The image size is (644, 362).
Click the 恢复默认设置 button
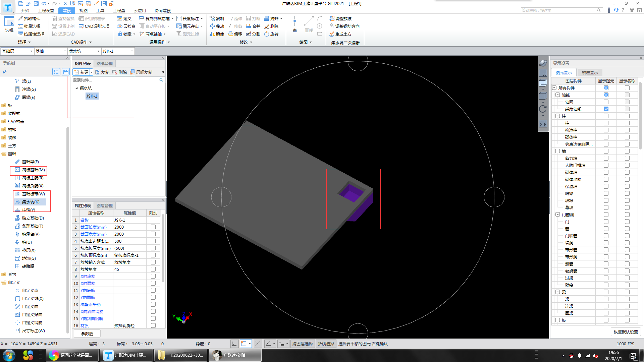pyautogui.click(x=626, y=332)
